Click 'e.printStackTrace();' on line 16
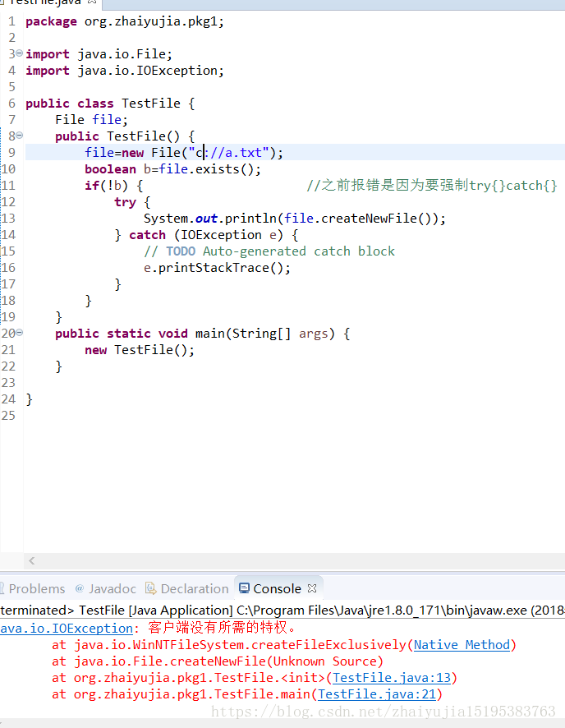 point(217,268)
